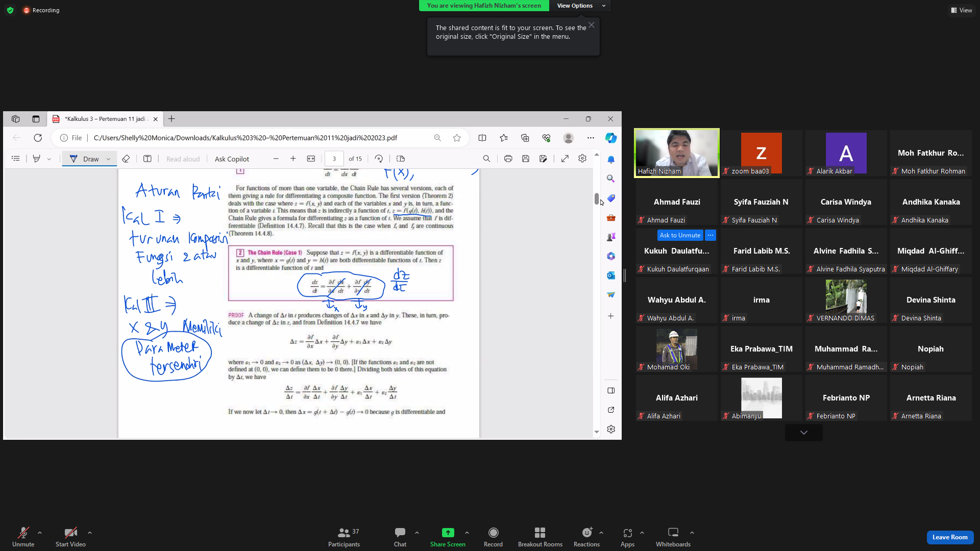
Task: Open Draw tool options dropdown
Action: (109, 159)
